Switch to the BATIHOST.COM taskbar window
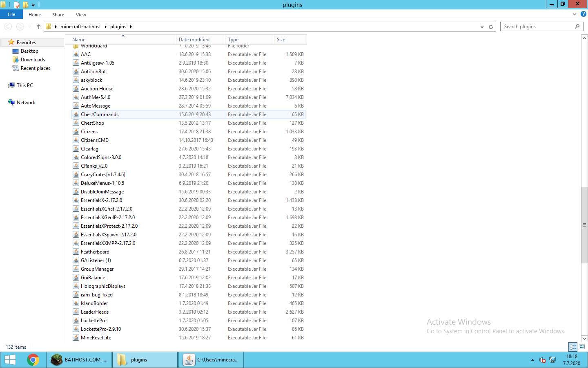 pyautogui.click(x=79, y=360)
